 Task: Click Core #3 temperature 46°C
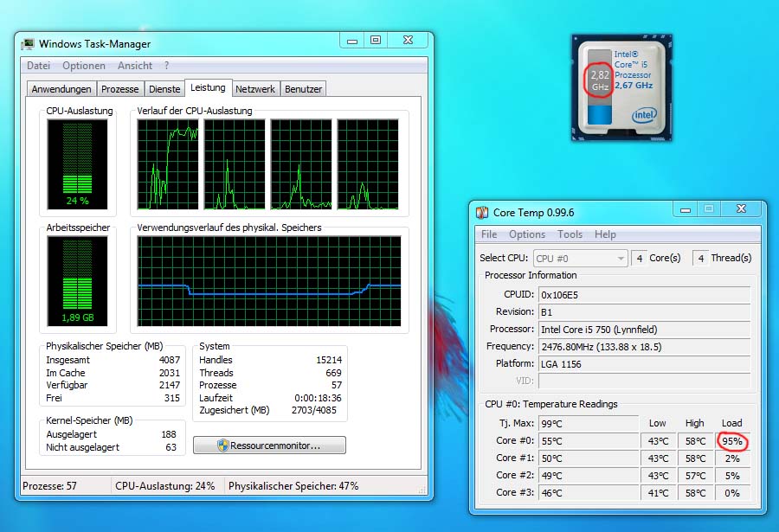point(589,493)
